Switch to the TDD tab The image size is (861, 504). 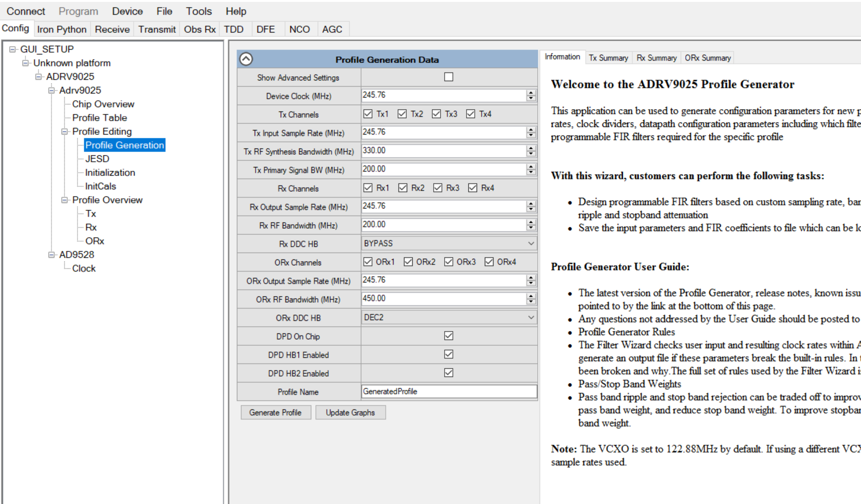234,29
